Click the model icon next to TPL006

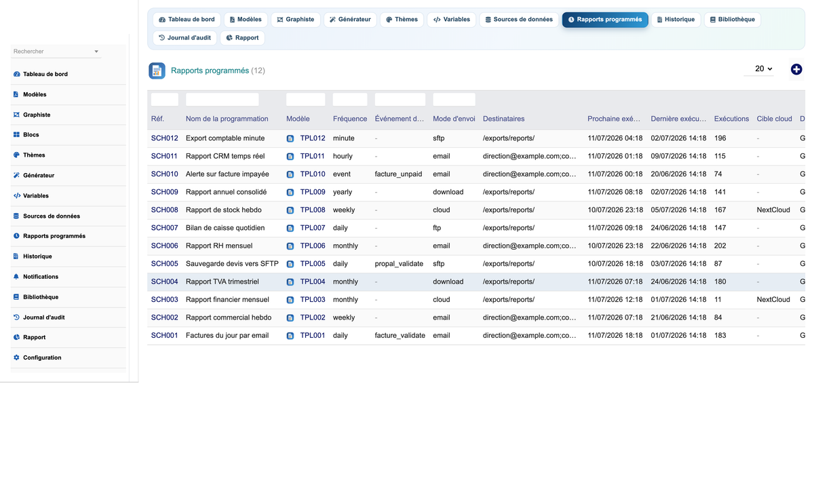tap(290, 246)
